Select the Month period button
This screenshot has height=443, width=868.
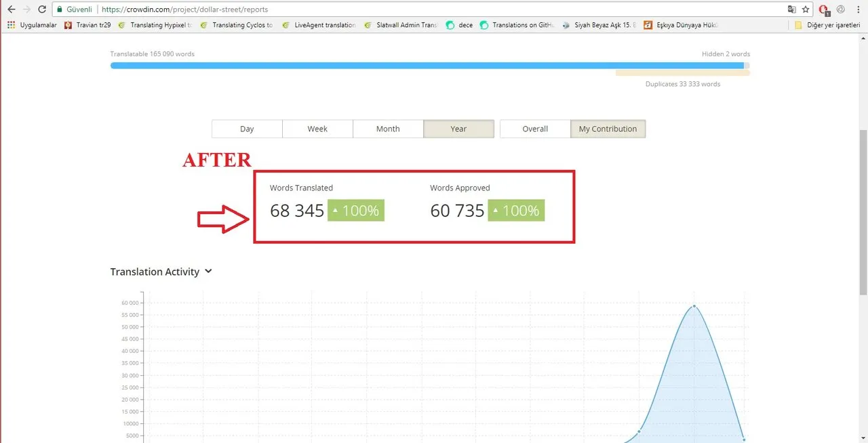(388, 129)
